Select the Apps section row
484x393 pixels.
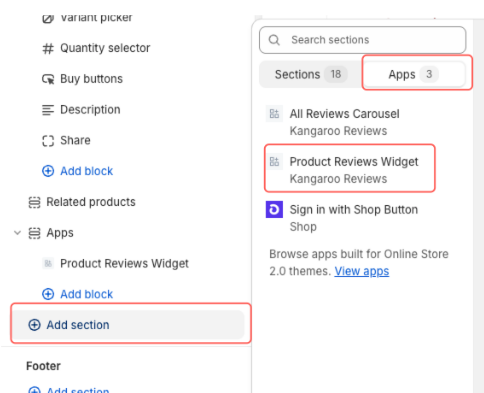[x=60, y=233]
